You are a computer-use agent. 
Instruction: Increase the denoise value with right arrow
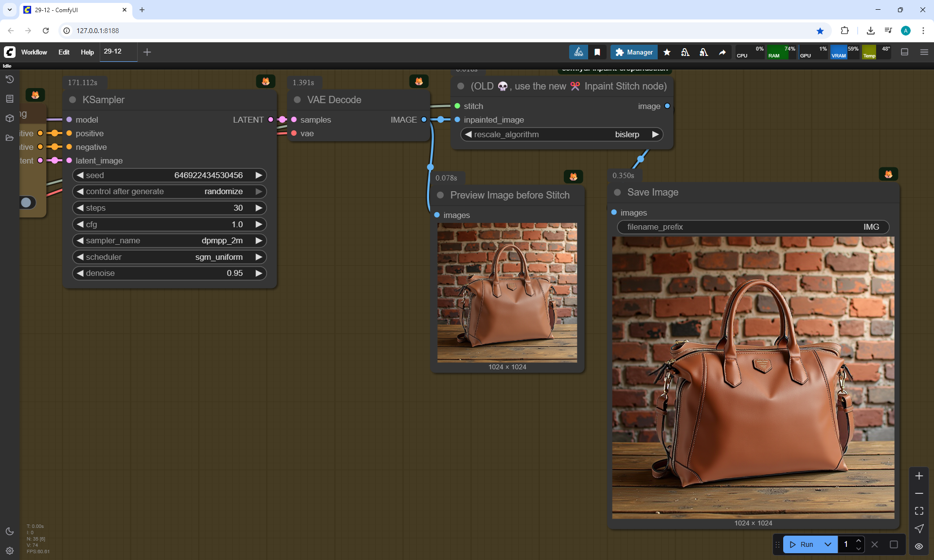[259, 273]
